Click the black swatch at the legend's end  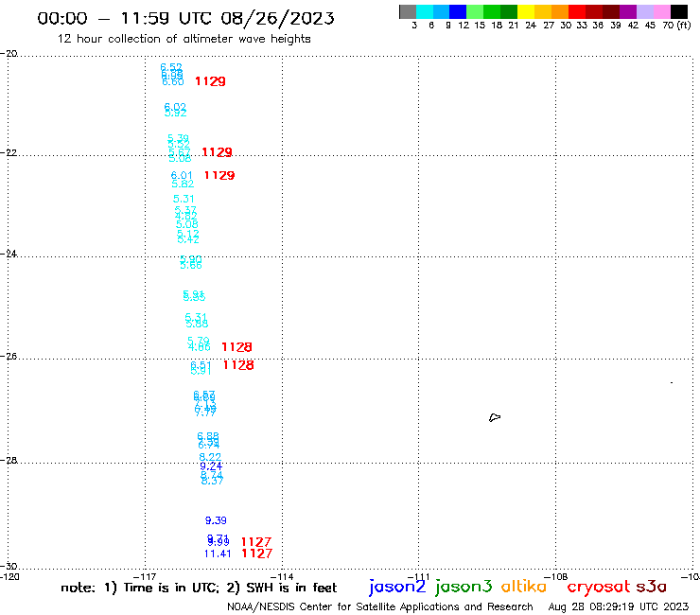(679, 11)
